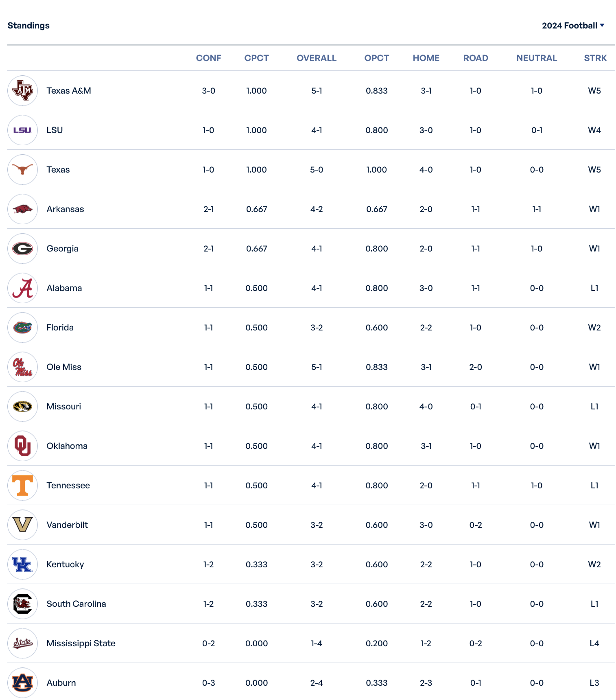616x700 pixels.
Task: Click the Florida Gators logo
Action: tap(22, 328)
